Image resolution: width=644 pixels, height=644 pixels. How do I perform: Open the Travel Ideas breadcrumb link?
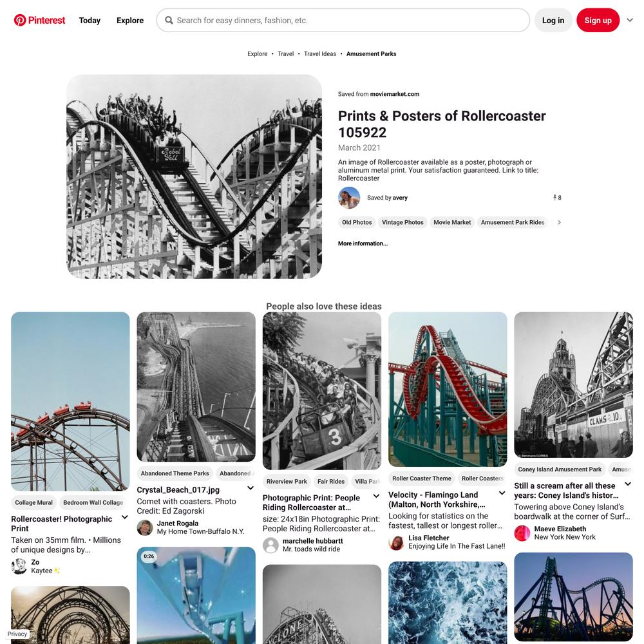(320, 54)
